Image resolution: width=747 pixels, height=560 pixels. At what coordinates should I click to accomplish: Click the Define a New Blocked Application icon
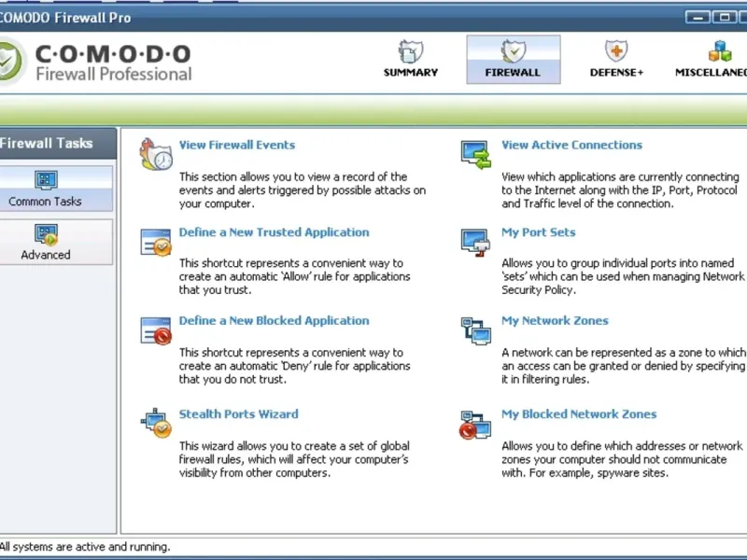point(156,330)
